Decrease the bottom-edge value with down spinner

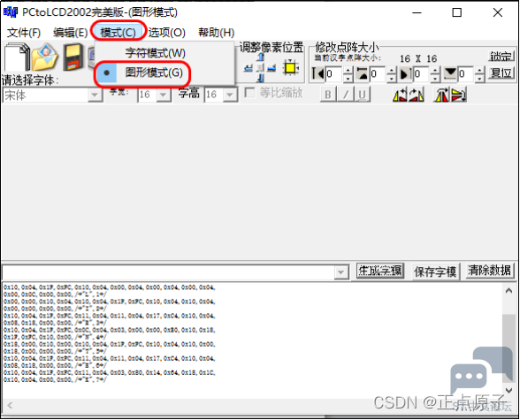point(479,78)
